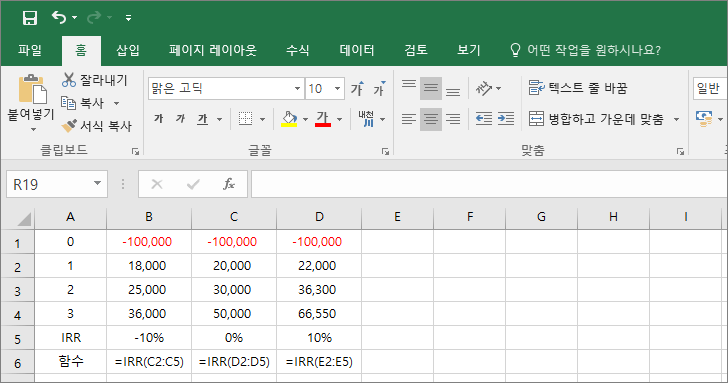
Task: Open the Customize Quick Access Toolbar arrow
Action: 129,18
